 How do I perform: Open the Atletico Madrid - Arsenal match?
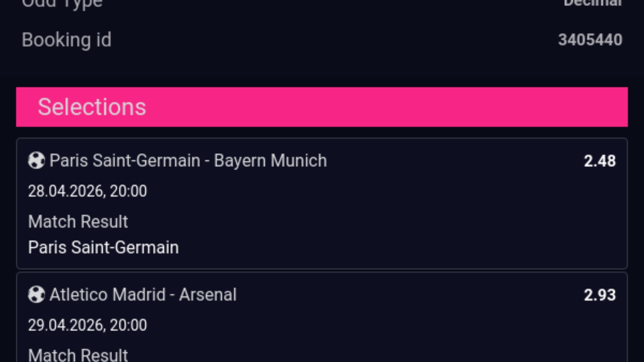[x=143, y=294]
